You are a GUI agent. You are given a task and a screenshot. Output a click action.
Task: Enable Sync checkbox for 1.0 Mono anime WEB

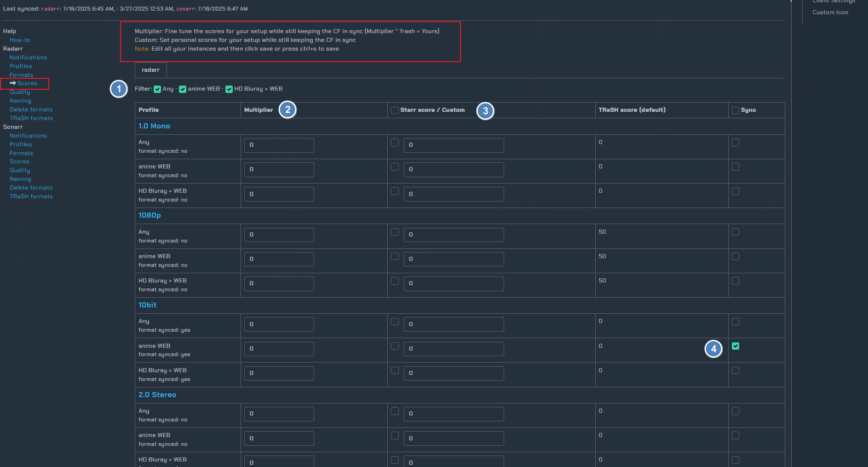click(x=736, y=167)
